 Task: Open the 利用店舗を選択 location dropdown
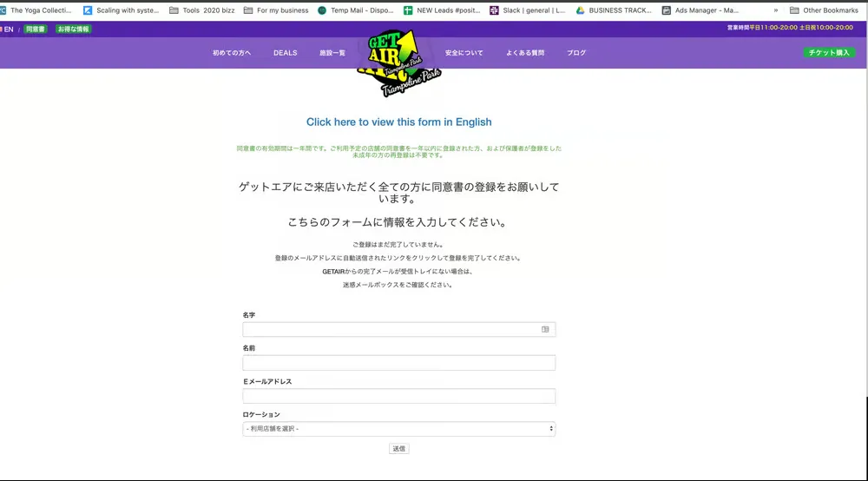coord(398,428)
